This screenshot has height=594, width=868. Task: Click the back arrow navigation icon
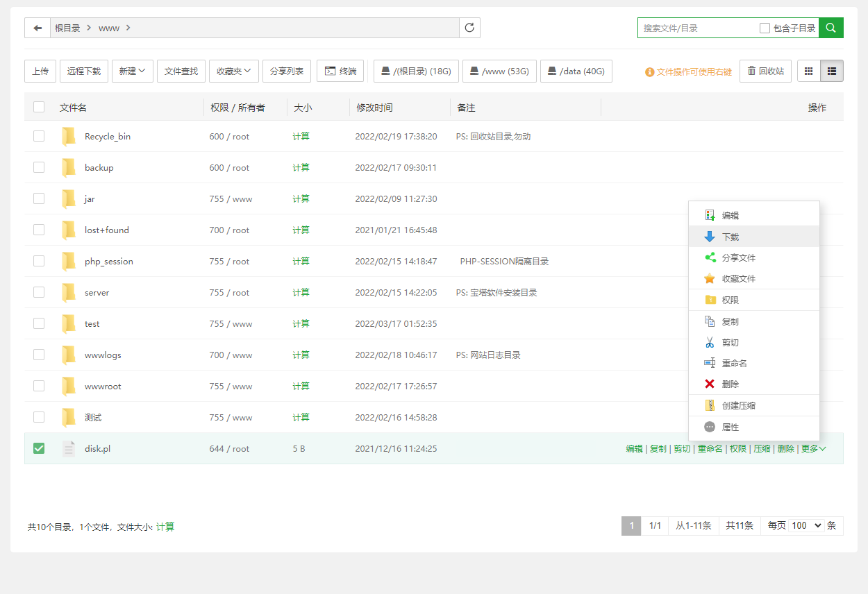click(37, 28)
